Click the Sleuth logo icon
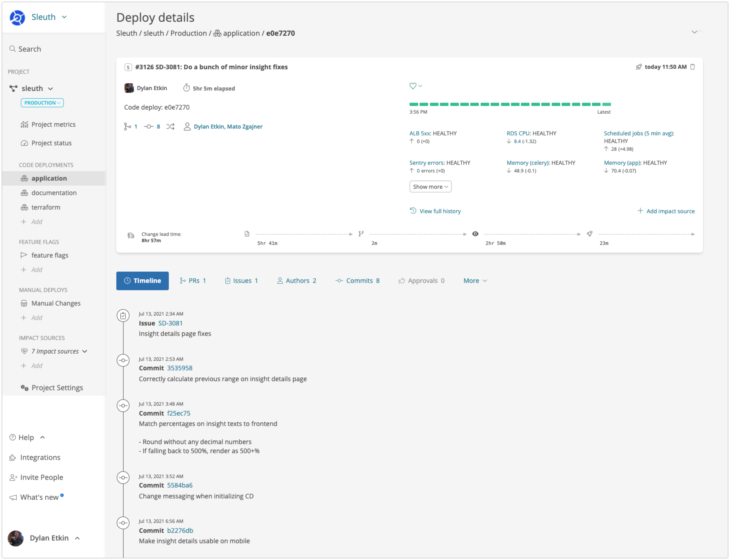This screenshot has width=730, height=560. (x=17, y=17)
